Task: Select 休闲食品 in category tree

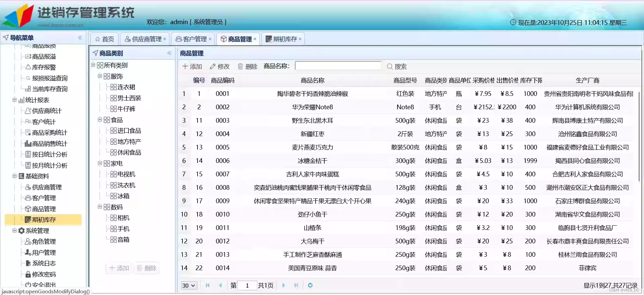Action: point(129,153)
